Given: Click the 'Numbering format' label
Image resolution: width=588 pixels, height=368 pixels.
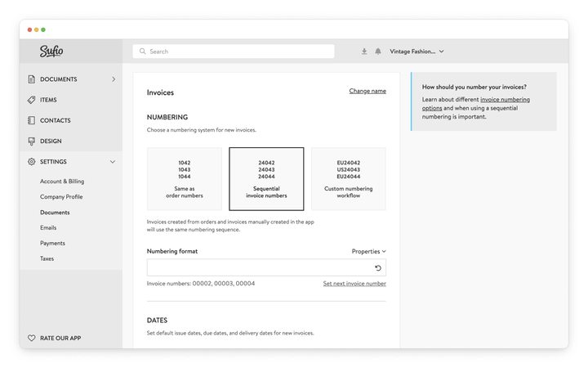Looking at the screenshot, I should (x=172, y=251).
